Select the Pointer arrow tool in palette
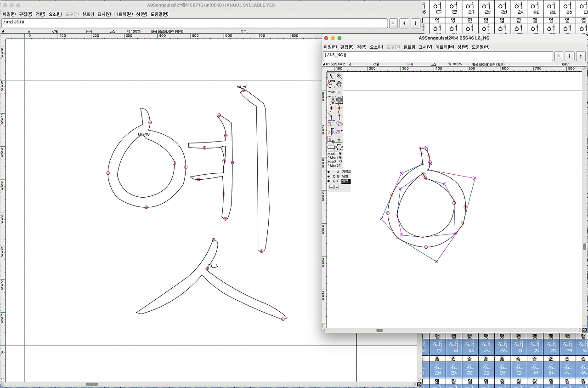The image size is (588, 388). tap(331, 76)
